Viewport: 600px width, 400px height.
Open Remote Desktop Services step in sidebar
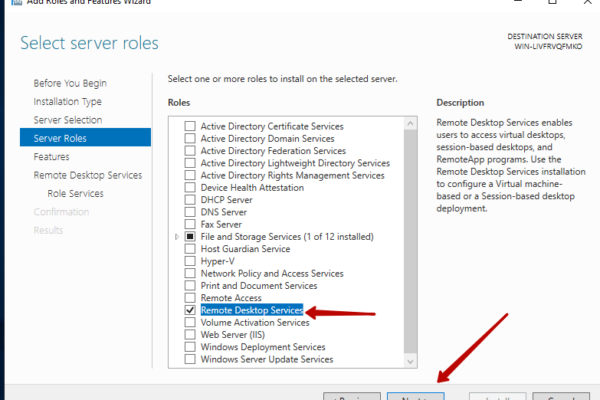coord(88,175)
